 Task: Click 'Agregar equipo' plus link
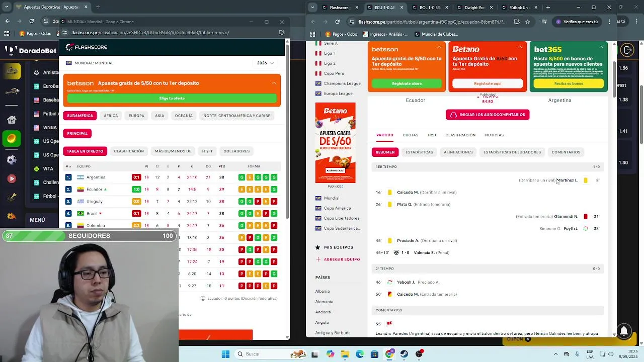[338, 259]
